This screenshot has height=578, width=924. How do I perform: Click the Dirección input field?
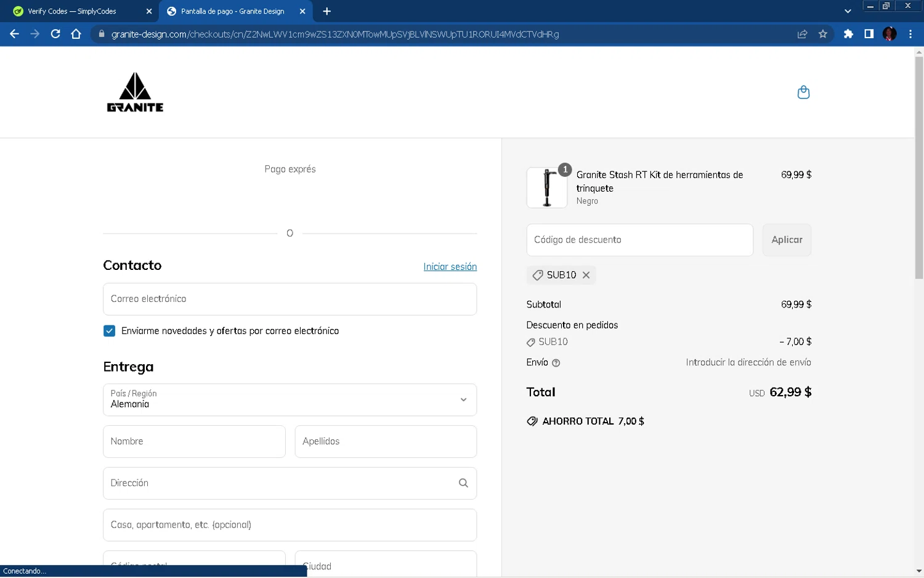(x=290, y=483)
